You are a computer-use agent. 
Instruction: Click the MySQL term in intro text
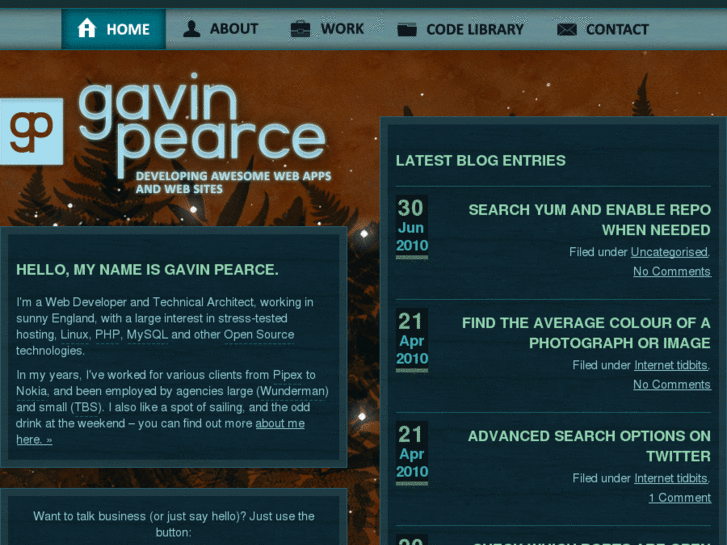[x=147, y=334]
